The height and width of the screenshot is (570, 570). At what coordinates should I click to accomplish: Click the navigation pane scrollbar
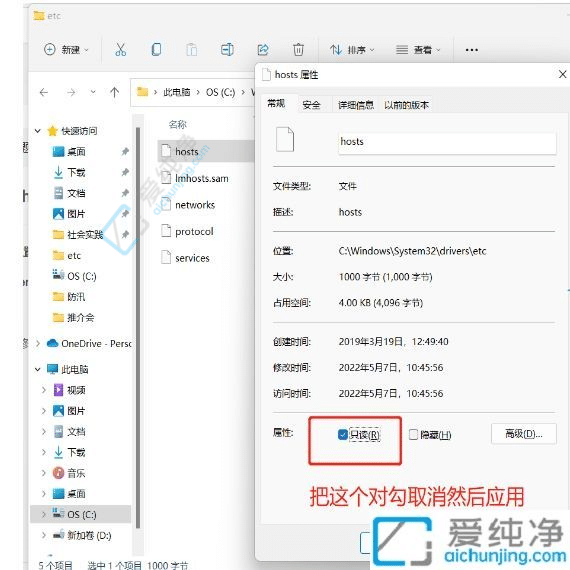tap(138, 327)
